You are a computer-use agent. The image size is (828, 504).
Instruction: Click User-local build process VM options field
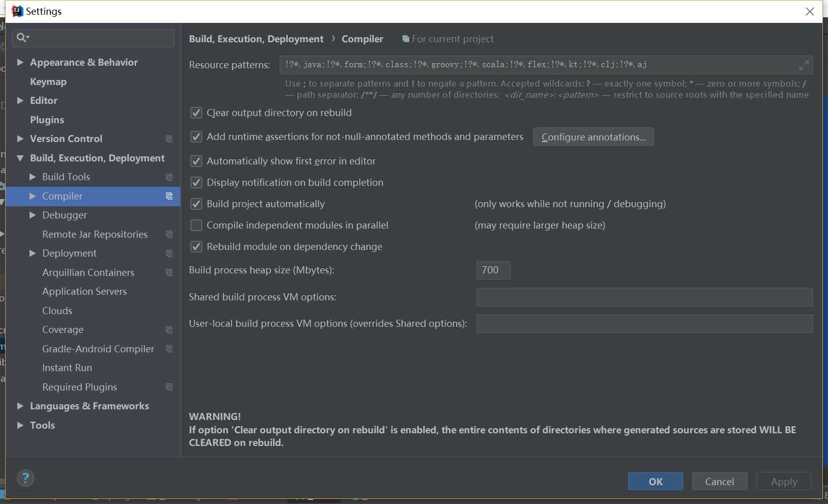point(645,324)
